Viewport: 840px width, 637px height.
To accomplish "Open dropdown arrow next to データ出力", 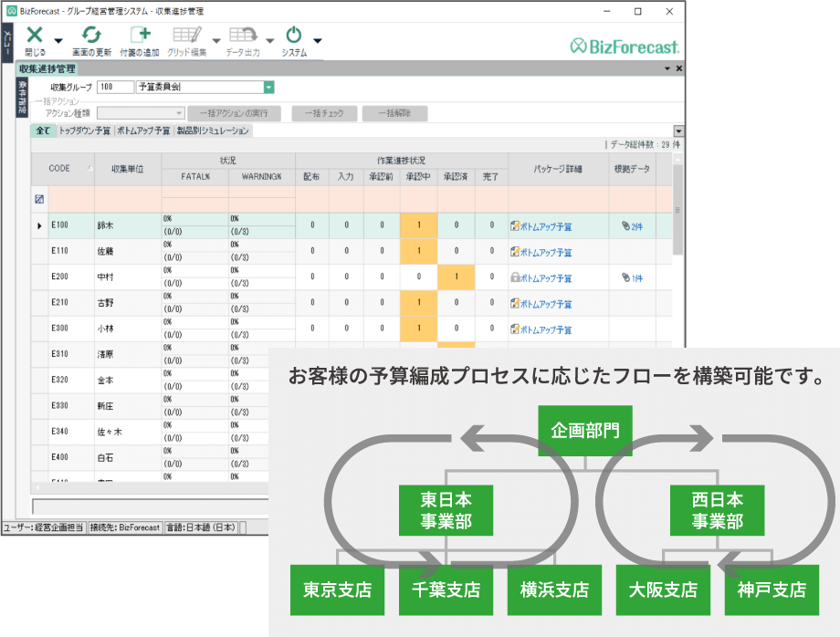I will click(270, 41).
